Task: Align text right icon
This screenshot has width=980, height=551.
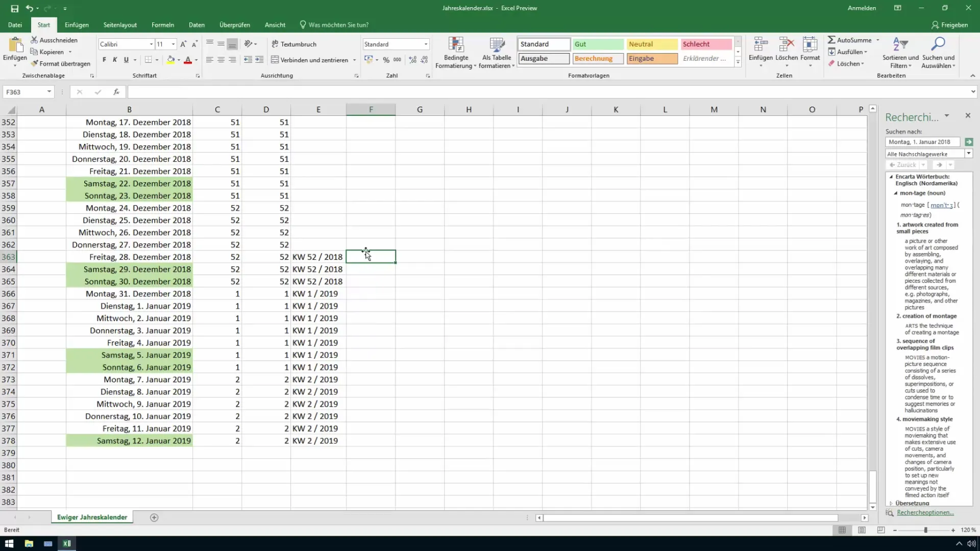Action: pyautogui.click(x=232, y=60)
